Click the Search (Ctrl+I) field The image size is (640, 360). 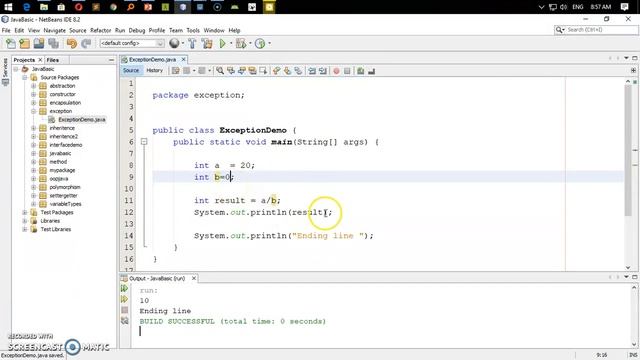click(x=596, y=30)
